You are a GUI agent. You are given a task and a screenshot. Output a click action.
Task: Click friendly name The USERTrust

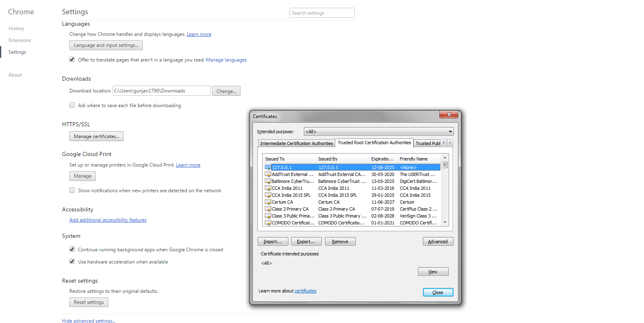pyautogui.click(x=417, y=174)
